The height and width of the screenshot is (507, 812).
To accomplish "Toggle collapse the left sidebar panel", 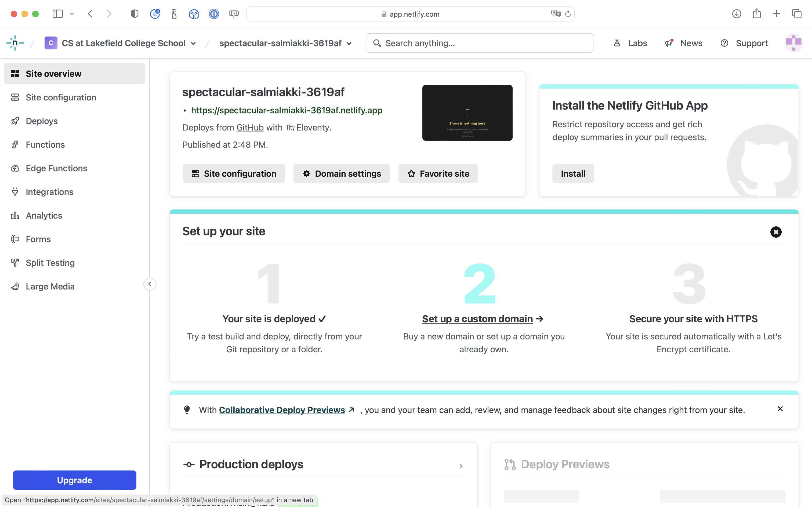I will coord(150,283).
